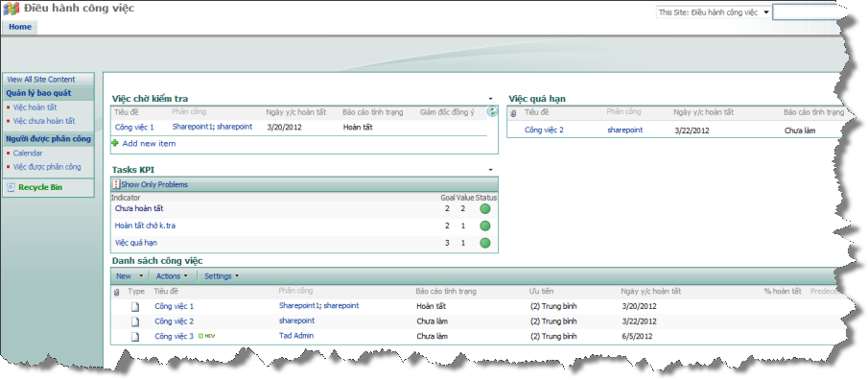The width and height of the screenshot is (868, 380).
Task: Sort by Giám đốc đồng ý column header
Action: pos(447,112)
